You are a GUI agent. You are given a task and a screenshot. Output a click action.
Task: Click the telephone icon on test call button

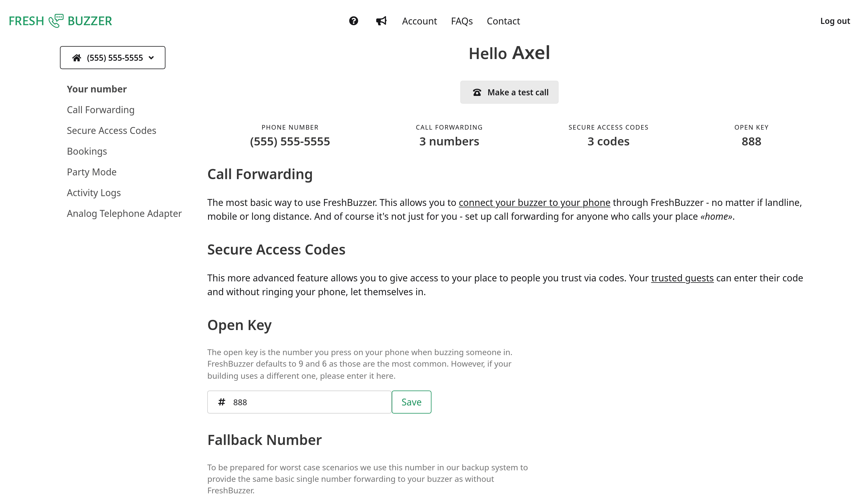[477, 92]
